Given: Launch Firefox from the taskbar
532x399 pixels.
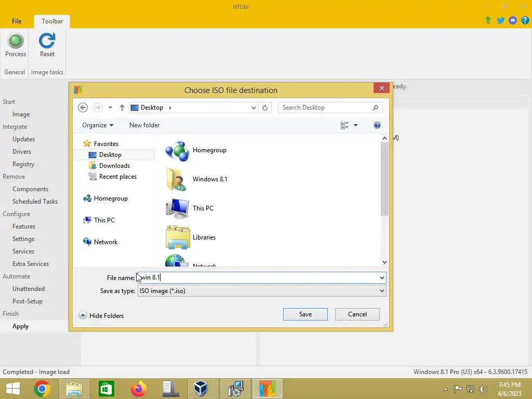Looking at the screenshot, I should coord(138,389).
